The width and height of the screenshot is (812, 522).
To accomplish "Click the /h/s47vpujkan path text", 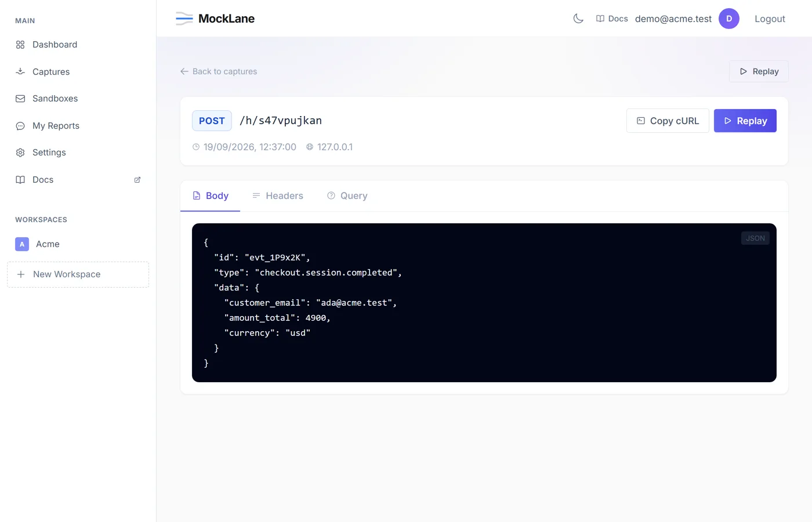I will (x=281, y=121).
